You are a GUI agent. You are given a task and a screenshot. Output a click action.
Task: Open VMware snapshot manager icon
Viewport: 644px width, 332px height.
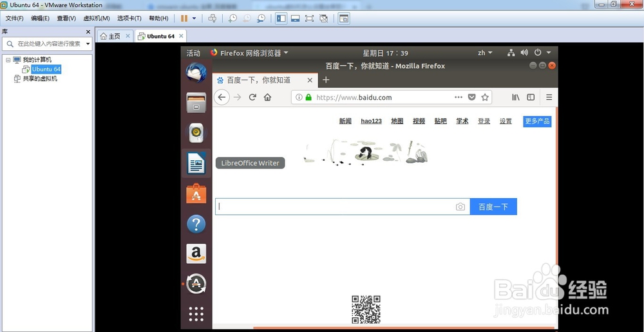(x=261, y=19)
